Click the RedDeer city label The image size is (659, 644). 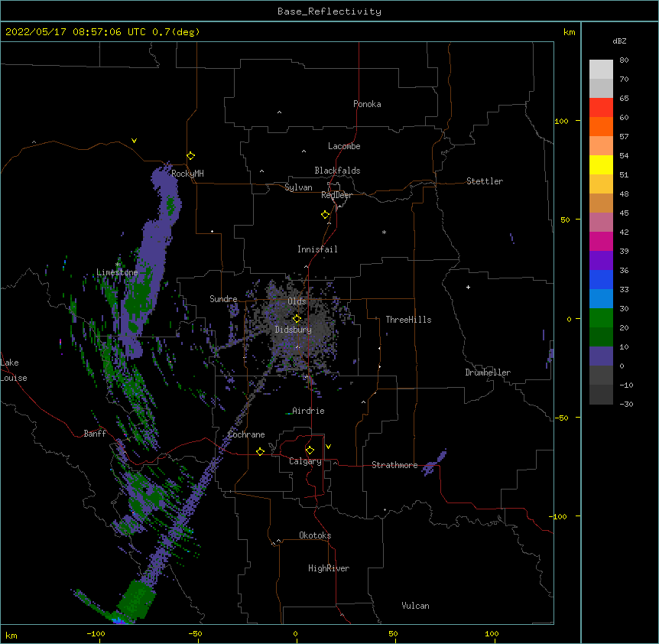(x=336, y=195)
